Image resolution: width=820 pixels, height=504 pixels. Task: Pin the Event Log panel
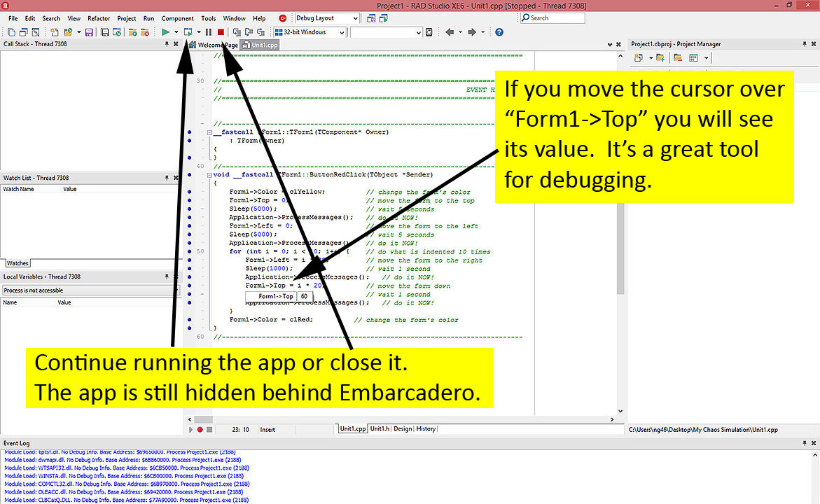(805, 443)
